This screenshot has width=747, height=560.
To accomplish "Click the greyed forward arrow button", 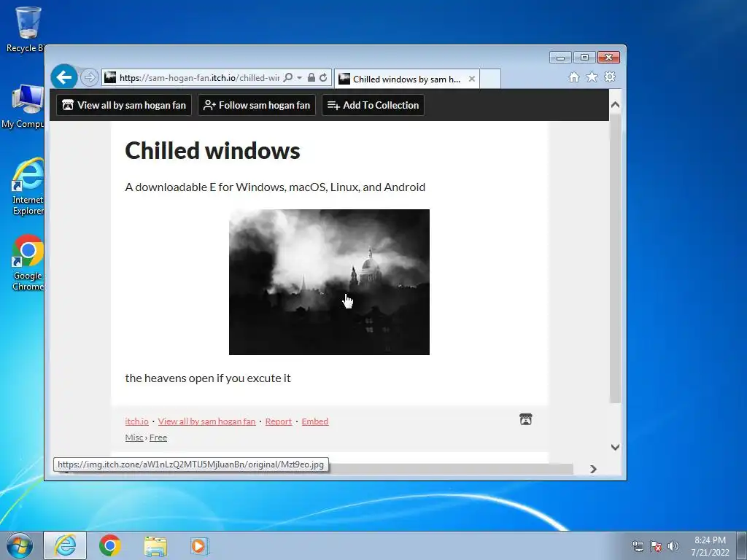I will (89, 77).
